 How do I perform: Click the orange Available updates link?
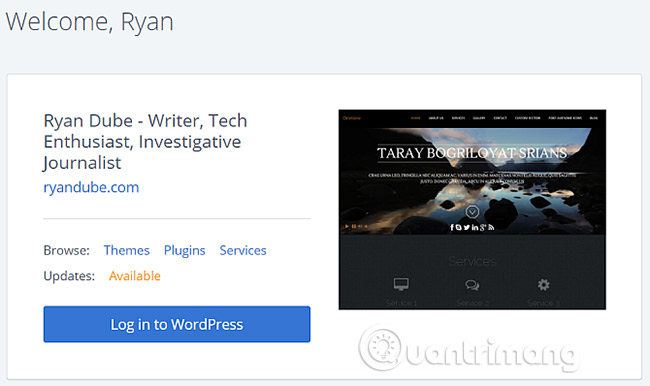(x=135, y=276)
